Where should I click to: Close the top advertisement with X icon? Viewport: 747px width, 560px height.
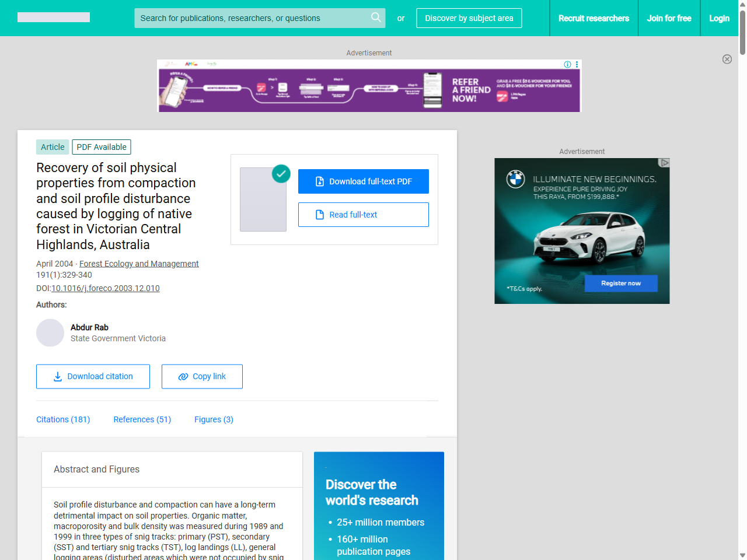[x=727, y=59]
